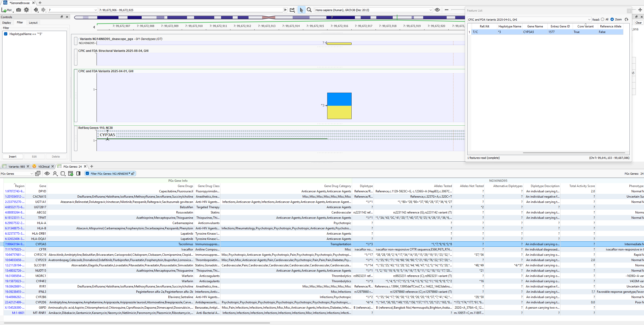
Task: Select the GenomeBrowse tab
Action: coord(19,3)
